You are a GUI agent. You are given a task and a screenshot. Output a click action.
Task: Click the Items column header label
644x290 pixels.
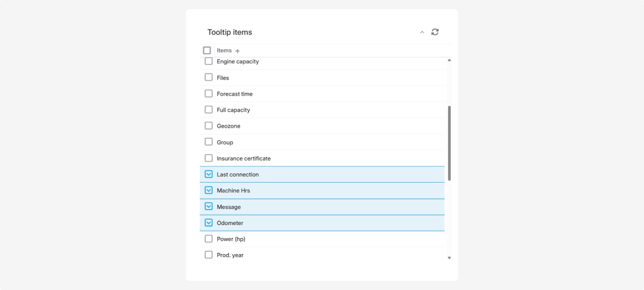point(224,50)
